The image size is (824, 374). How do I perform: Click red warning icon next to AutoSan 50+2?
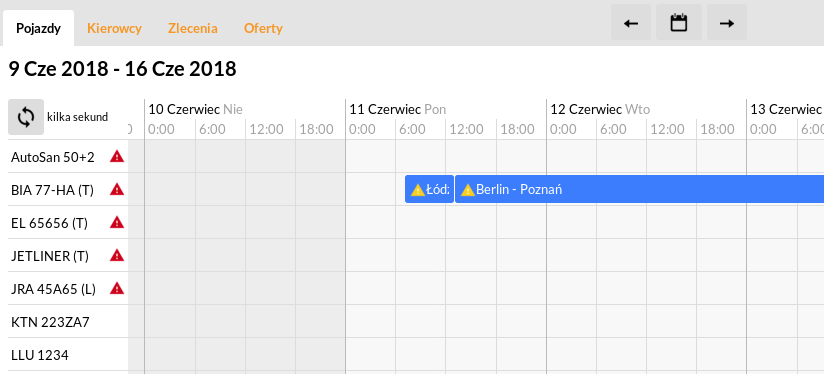(117, 156)
